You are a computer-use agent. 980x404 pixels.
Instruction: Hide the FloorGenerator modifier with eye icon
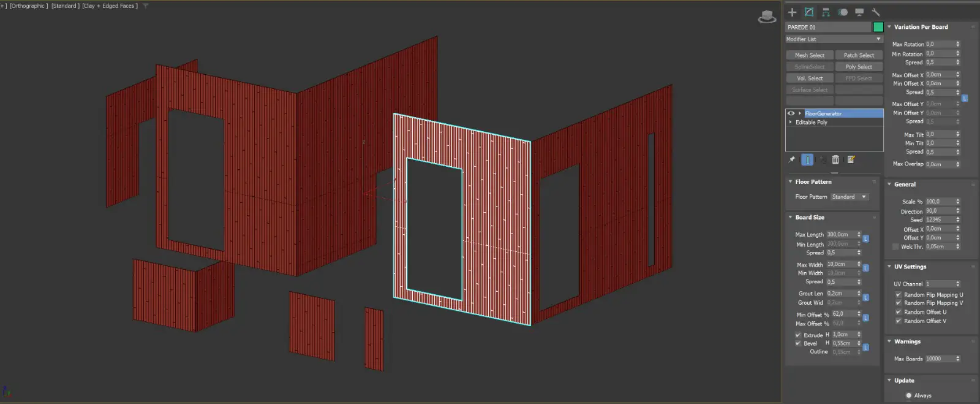791,113
